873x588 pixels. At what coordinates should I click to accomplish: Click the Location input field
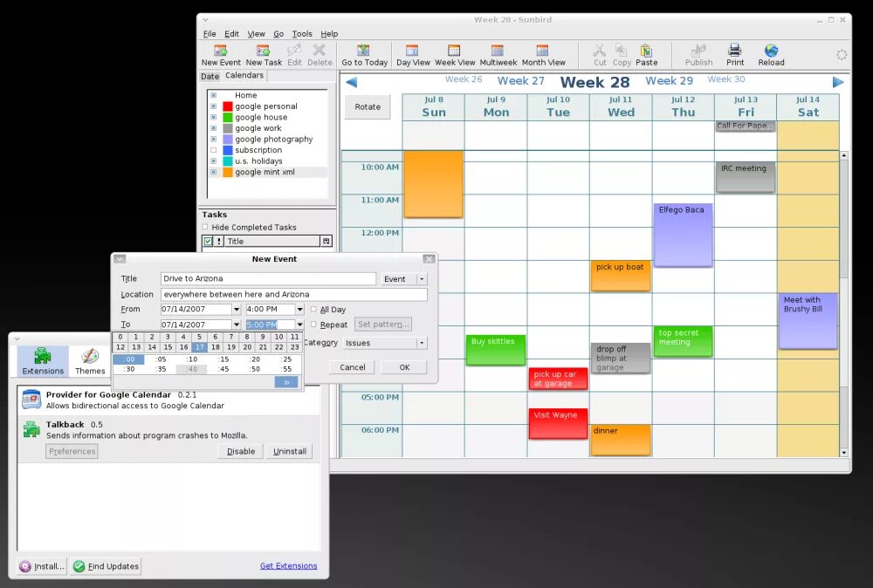pyautogui.click(x=294, y=294)
